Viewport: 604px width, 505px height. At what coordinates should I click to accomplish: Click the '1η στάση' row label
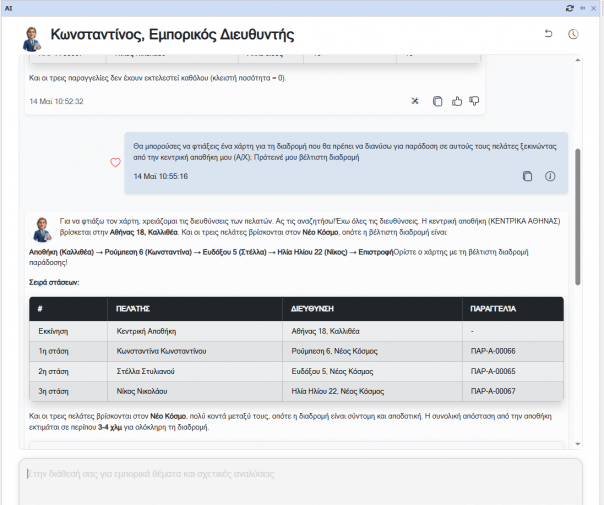coord(53,351)
